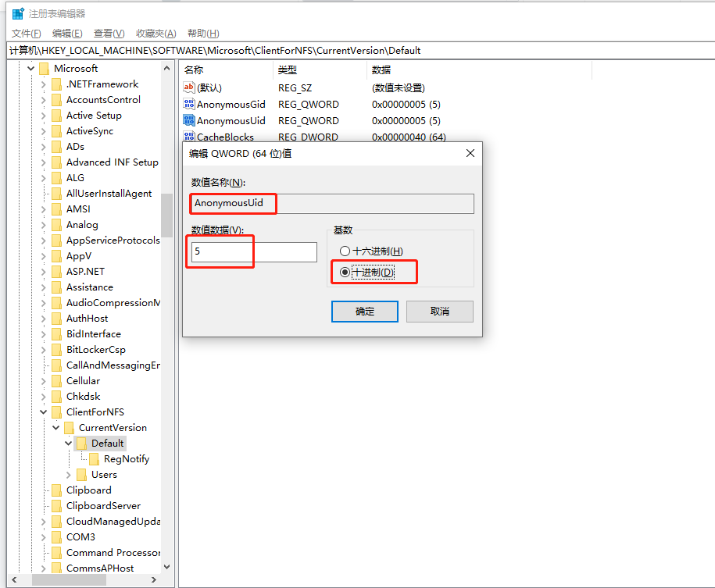Click the CacheBlocks DWORD value icon
Image resolution: width=715 pixels, height=588 pixels.
(x=189, y=137)
